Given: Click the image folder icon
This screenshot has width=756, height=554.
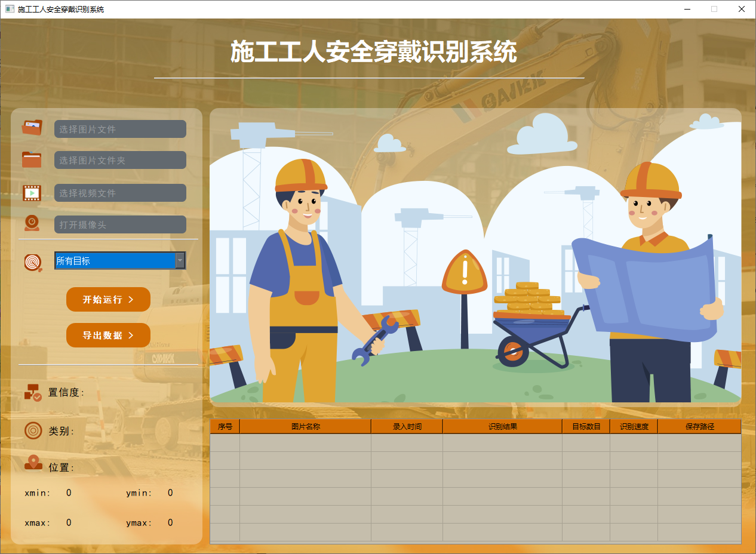Looking at the screenshot, I should [x=32, y=159].
